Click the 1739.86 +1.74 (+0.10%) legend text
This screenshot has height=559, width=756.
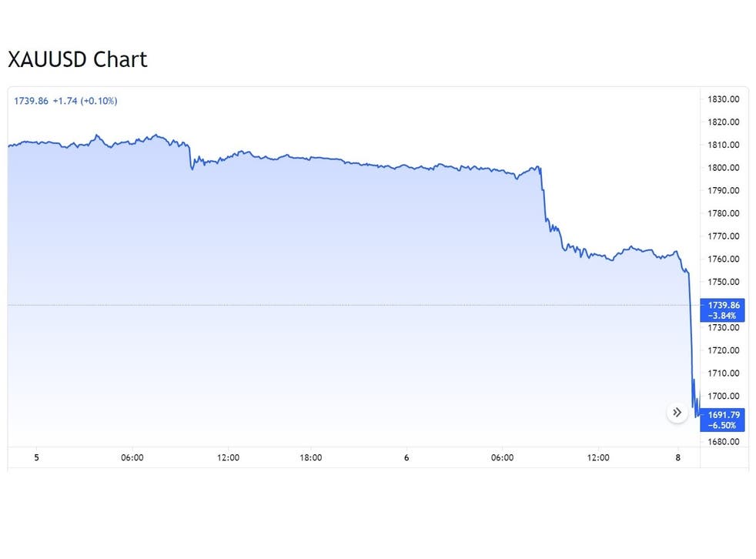65,101
